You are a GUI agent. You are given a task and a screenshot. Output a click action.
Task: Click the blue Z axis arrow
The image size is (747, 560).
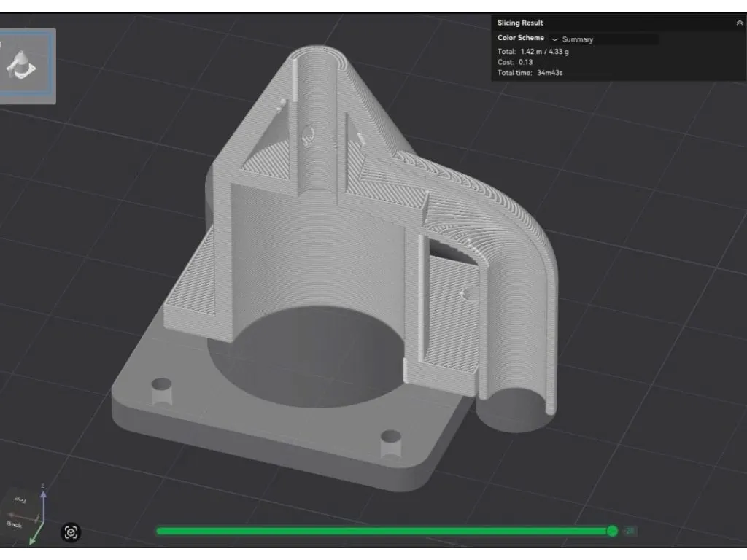coord(44,496)
